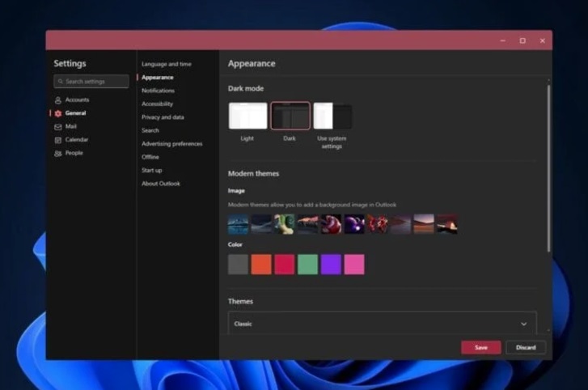Open Language and time settings
The width and height of the screenshot is (588, 390).
click(x=167, y=64)
